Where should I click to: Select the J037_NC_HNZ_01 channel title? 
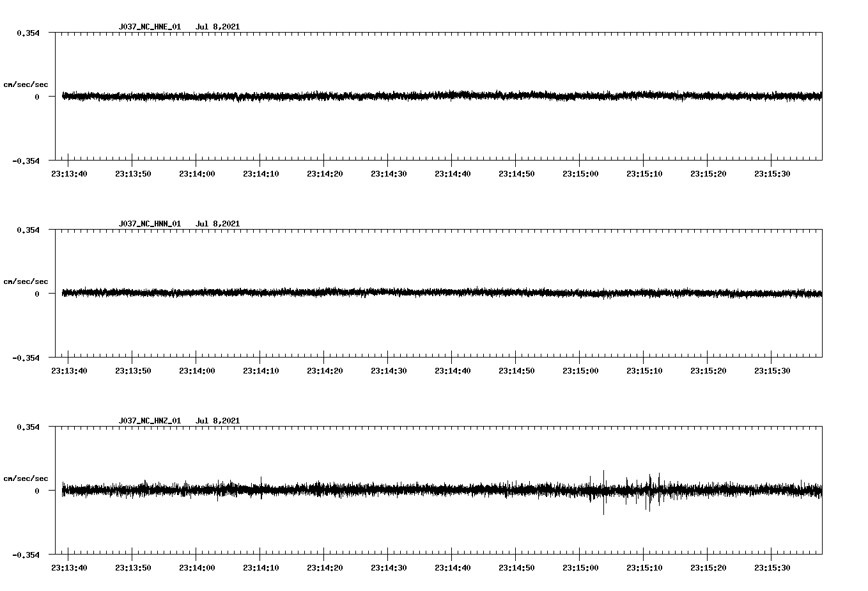point(150,420)
